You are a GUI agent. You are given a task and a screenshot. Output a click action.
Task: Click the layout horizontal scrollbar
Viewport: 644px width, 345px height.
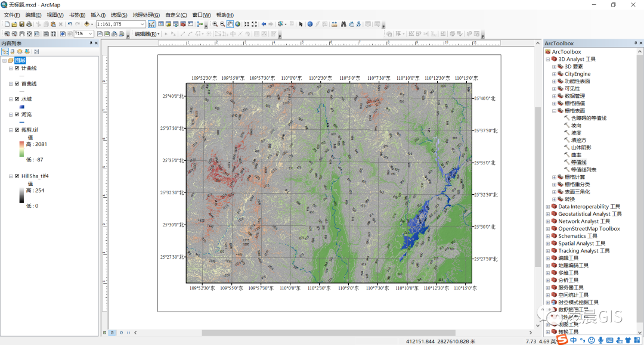click(329, 332)
